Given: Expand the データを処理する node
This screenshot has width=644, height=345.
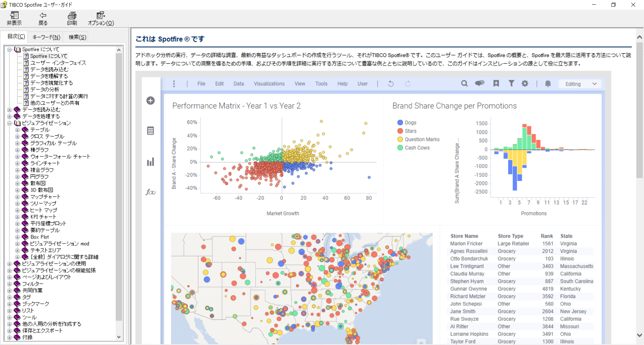Looking at the screenshot, I should 9,116.
